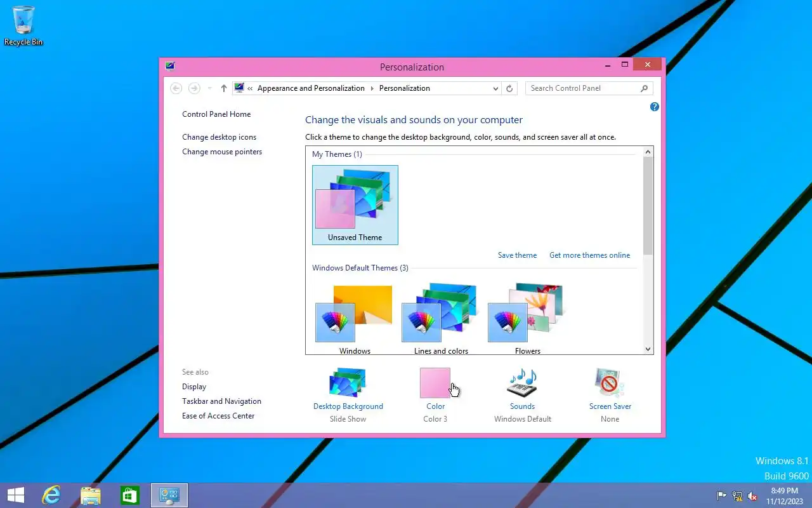Click the search magnifier icon
Image resolution: width=812 pixels, height=508 pixels.
(x=644, y=88)
